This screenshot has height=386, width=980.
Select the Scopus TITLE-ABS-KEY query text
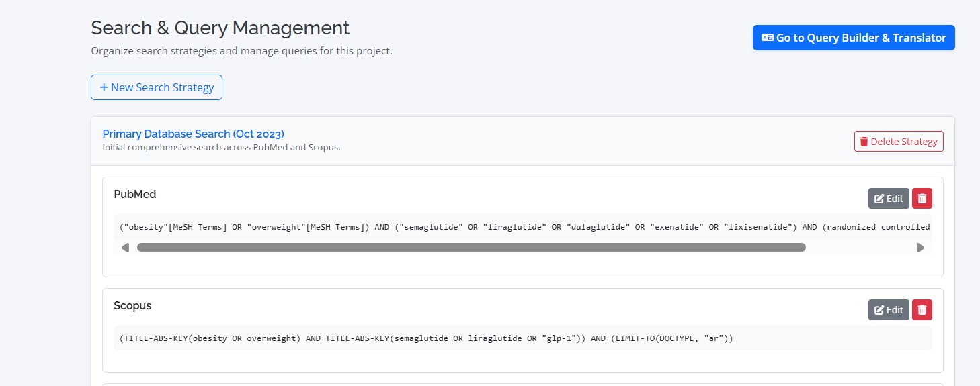click(426, 338)
